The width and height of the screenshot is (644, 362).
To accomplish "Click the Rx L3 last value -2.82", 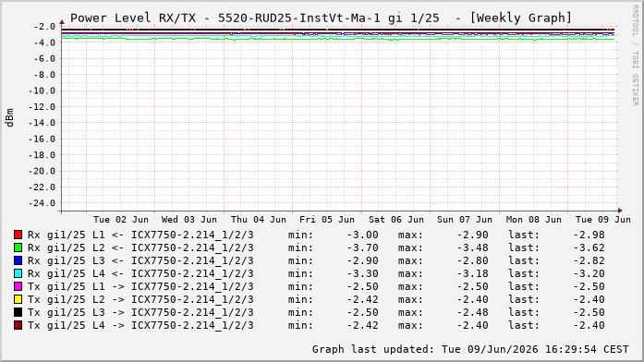I will [589, 261].
